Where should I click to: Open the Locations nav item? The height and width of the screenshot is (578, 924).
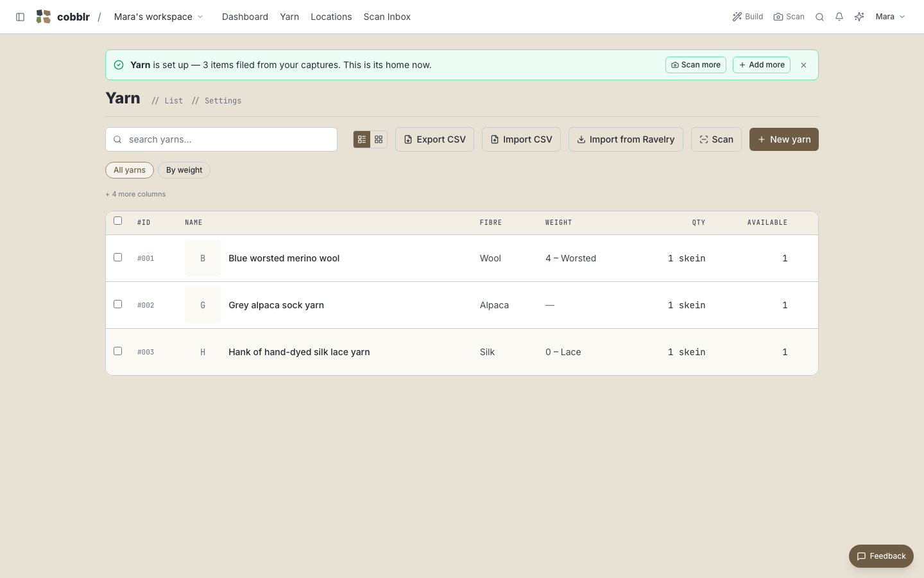pos(331,17)
